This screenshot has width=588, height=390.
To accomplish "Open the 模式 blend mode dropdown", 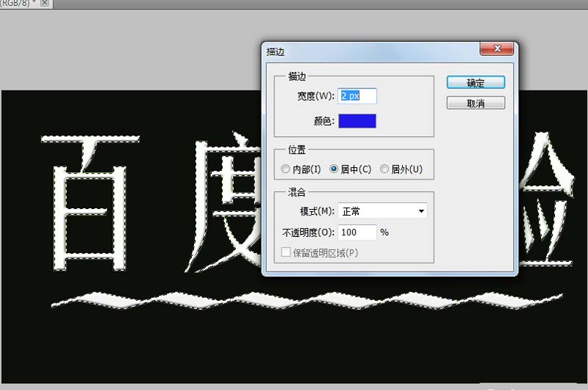I will (x=382, y=211).
